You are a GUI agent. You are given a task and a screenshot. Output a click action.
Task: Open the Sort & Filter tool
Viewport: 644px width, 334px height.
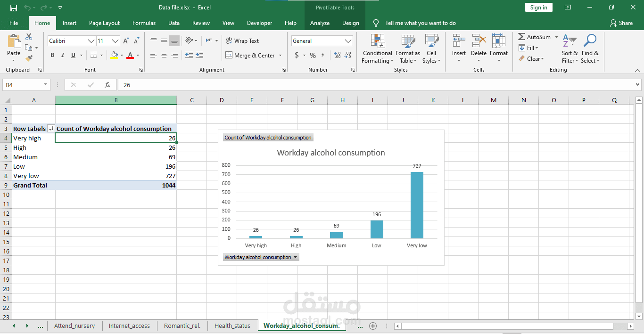[x=570, y=49]
